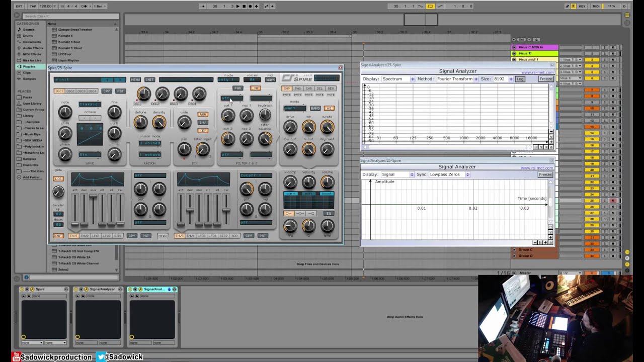Select the Drums category icon
The width and height of the screenshot is (644, 362).
pyautogui.click(x=19, y=36)
